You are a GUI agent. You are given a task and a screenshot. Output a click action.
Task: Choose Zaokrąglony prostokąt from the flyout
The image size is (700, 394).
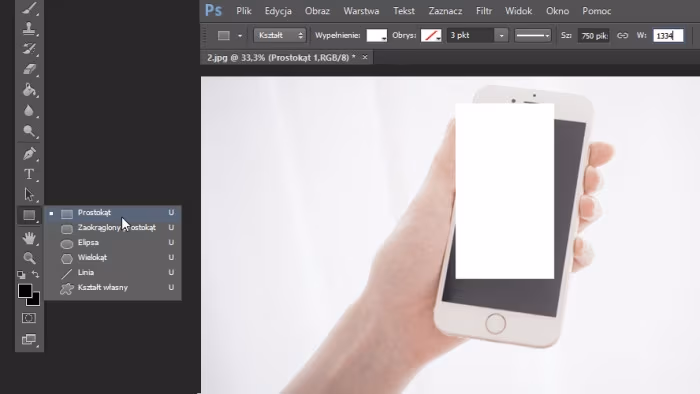(x=112, y=228)
